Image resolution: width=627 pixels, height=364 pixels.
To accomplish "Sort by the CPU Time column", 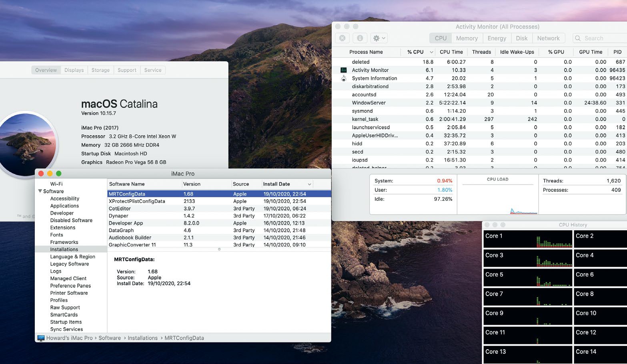I will pos(451,52).
